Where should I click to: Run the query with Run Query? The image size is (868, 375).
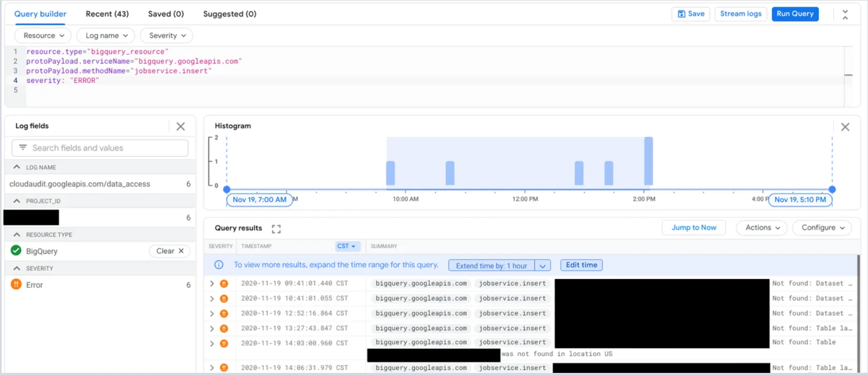[795, 14]
